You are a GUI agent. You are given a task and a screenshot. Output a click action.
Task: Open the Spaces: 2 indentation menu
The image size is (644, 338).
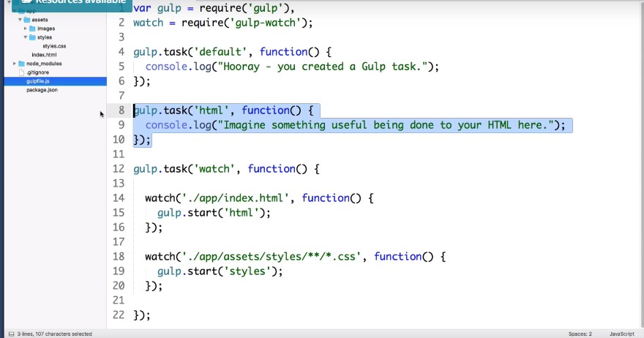pos(580,334)
